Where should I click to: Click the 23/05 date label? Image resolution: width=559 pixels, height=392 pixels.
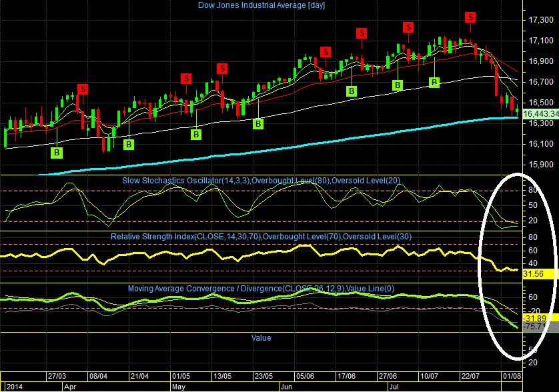pos(263,376)
